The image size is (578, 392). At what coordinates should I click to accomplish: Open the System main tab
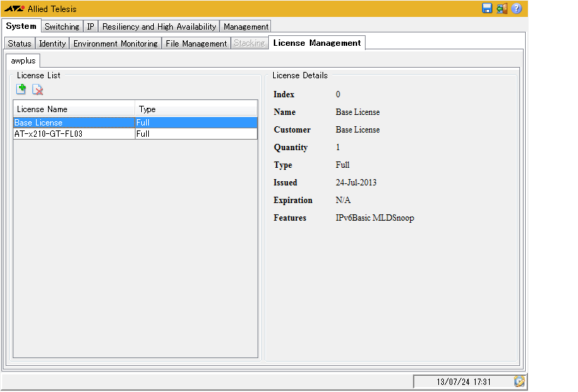coord(21,26)
